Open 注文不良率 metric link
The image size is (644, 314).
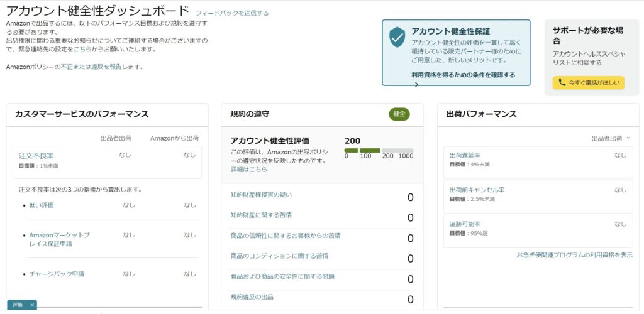coord(36,156)
